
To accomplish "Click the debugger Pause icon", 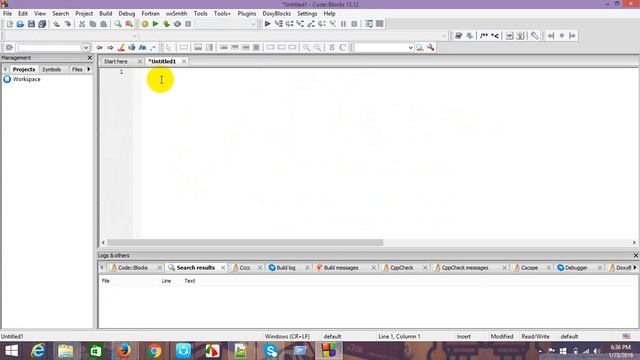I will pyautogui.click(x=343, y=24).
